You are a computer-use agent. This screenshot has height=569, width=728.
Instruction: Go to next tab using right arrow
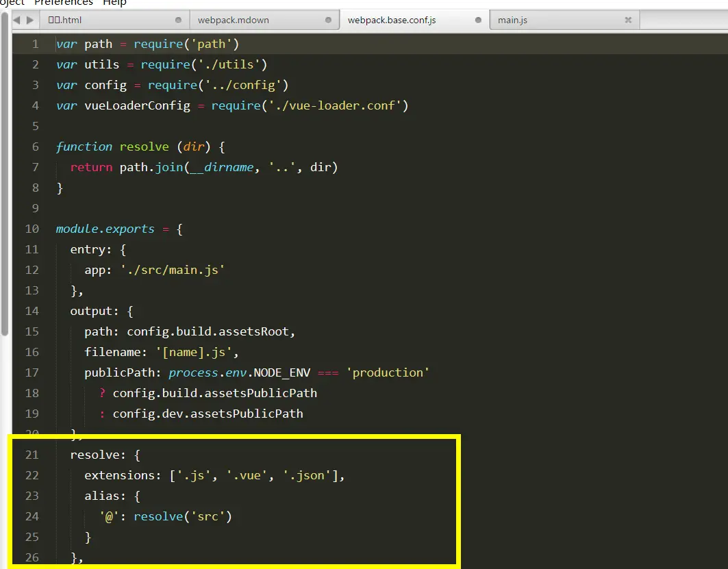point(30,20)
